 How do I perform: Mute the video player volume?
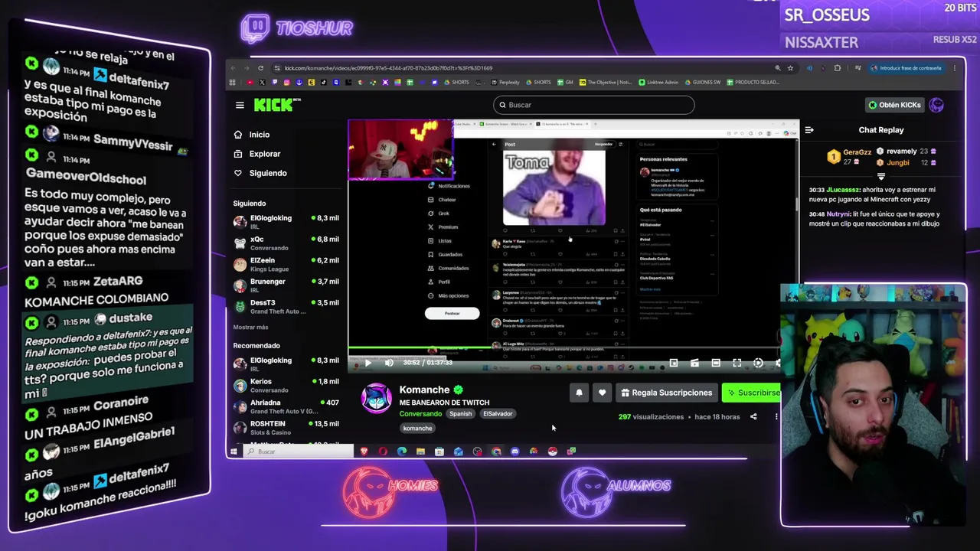click(x=389, y=363)
